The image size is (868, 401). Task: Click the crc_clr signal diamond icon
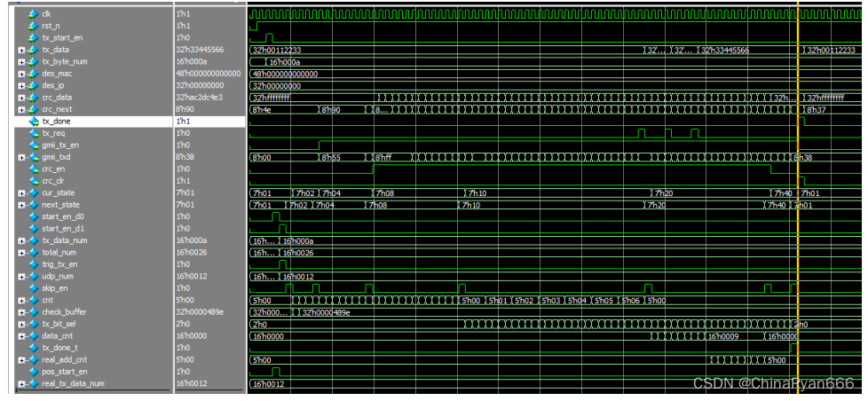33,181
